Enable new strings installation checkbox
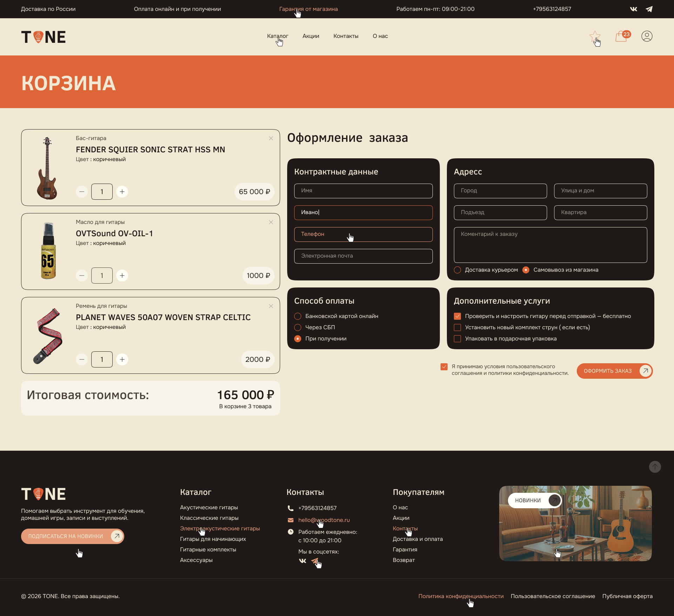 457,327
